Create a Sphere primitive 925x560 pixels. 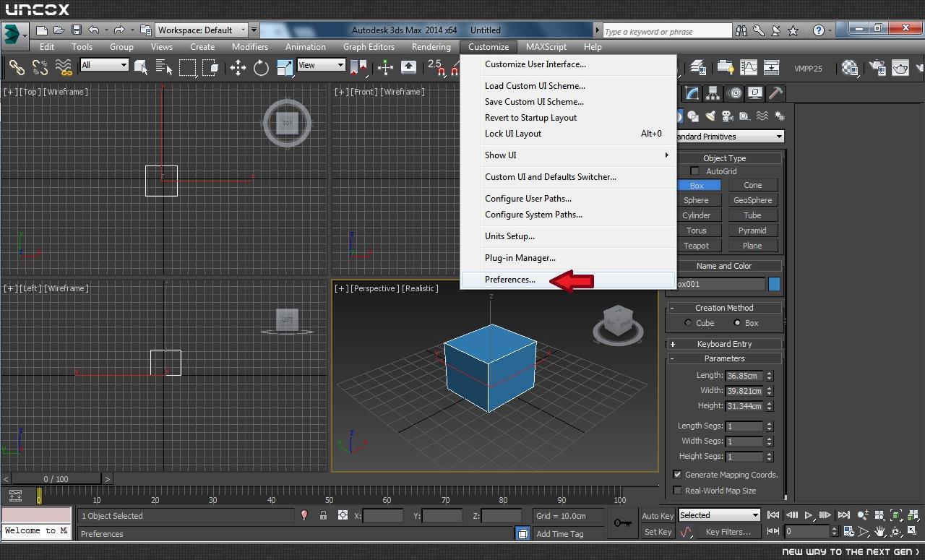pyautogui.click(x=696, y=200)
